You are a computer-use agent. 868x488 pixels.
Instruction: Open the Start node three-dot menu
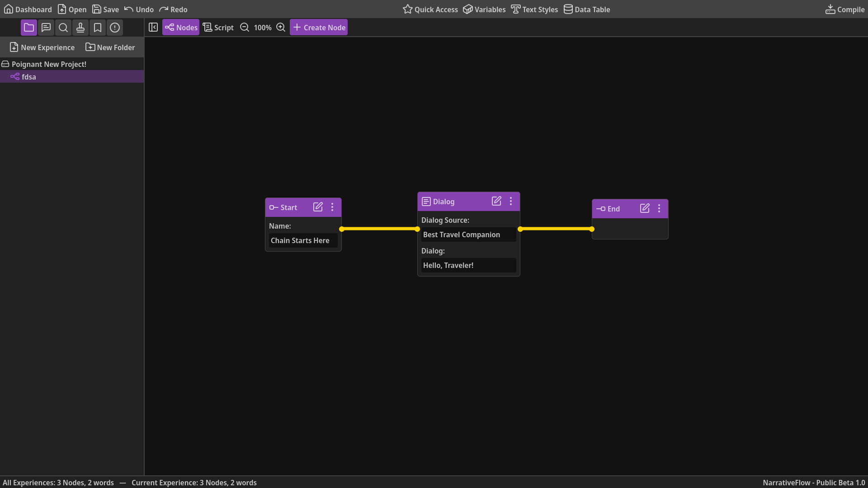(332, 207)
